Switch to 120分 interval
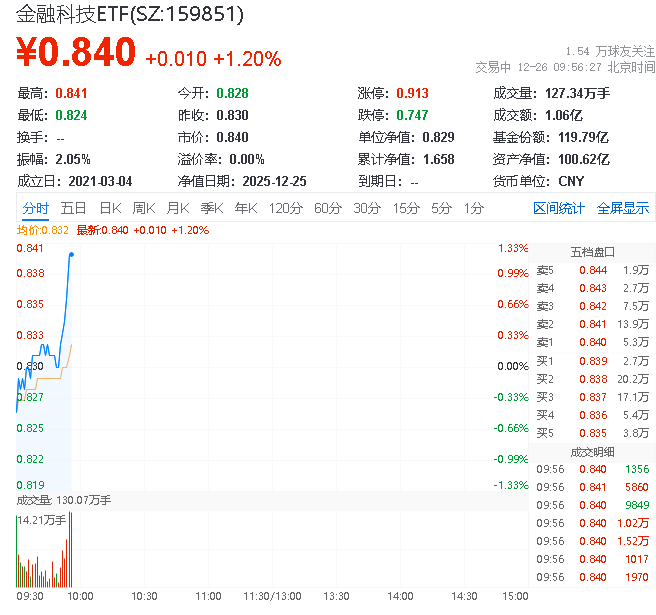656x615 pixels. [x=285, y=208]
